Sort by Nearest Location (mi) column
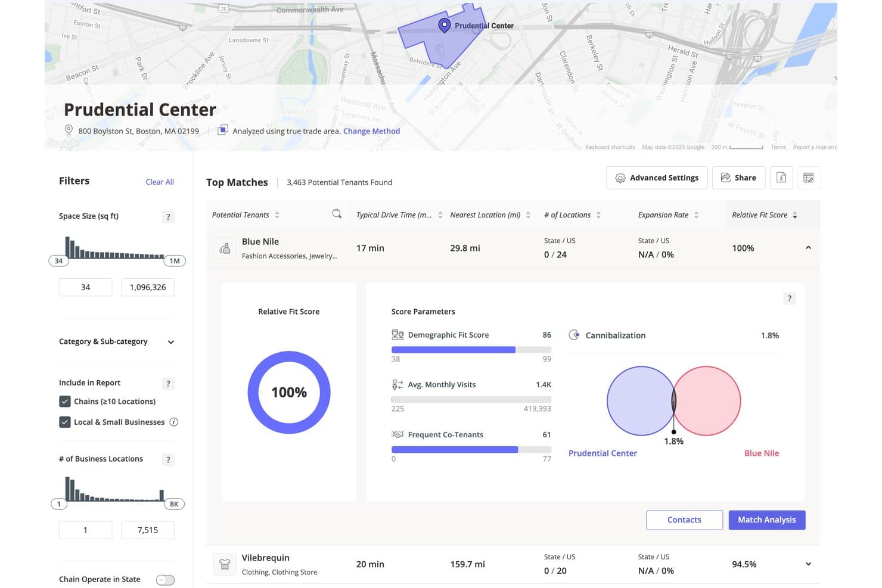This screenshot has width=882, height=588. 528,215
